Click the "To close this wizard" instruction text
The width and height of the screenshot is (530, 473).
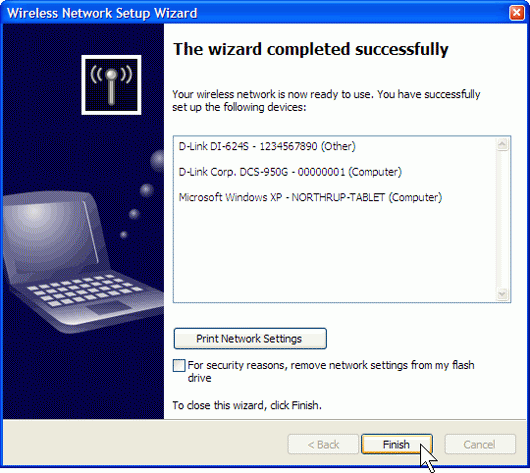point(247,405)
